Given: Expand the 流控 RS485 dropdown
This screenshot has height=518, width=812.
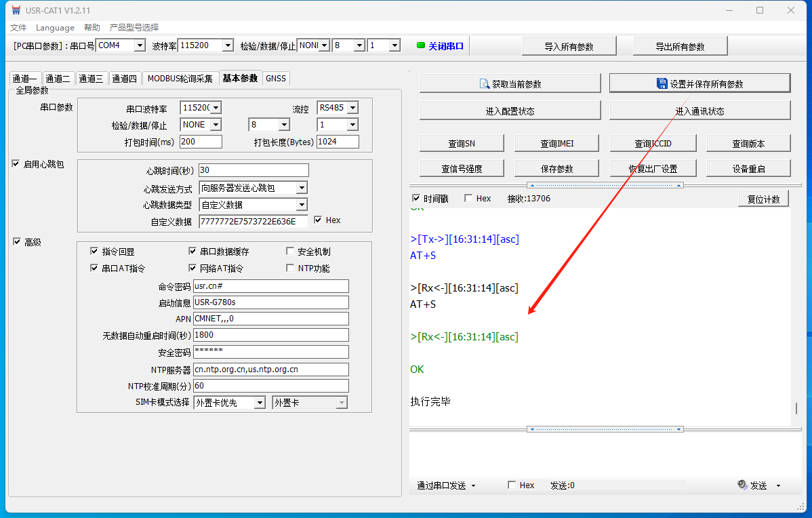Looking at the screenshot, I should pos(352,108).
